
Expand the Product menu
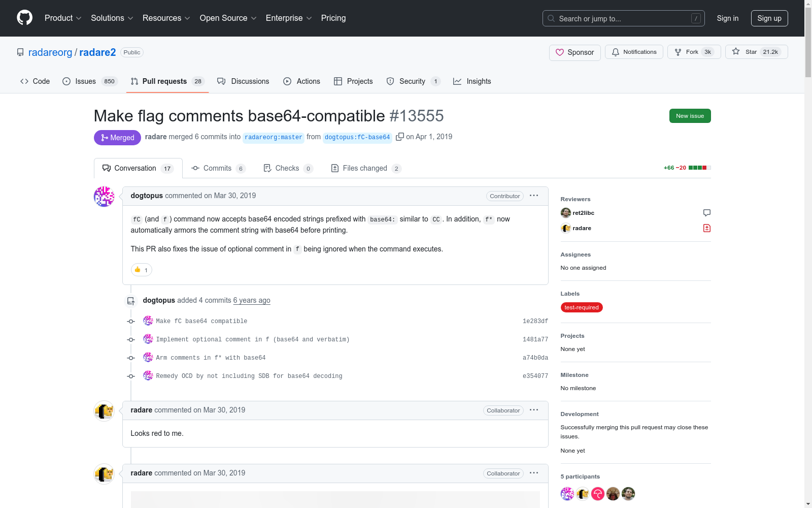(63, 18)
